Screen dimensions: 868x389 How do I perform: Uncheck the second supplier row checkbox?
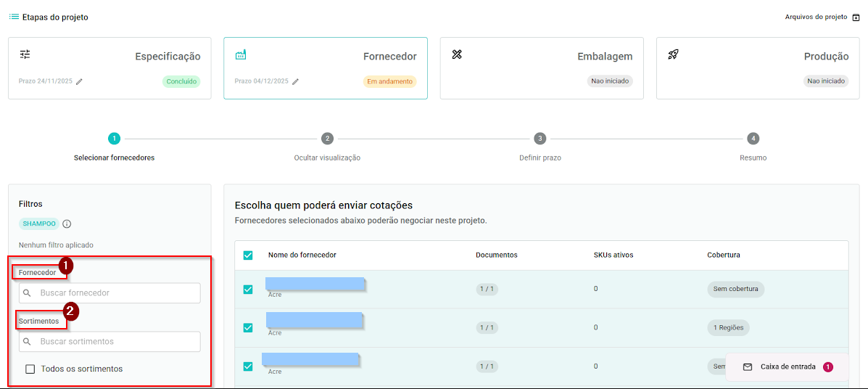point(248,328)
